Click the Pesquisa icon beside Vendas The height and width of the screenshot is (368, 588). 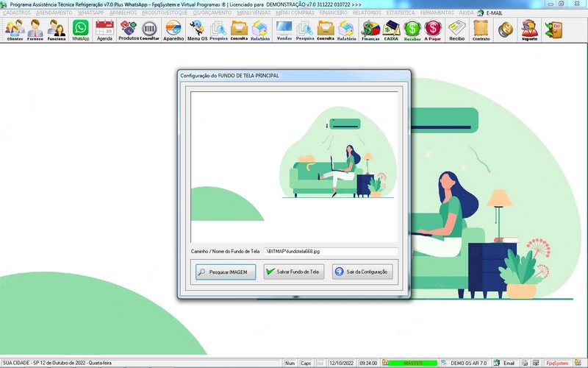click(305, 30)
